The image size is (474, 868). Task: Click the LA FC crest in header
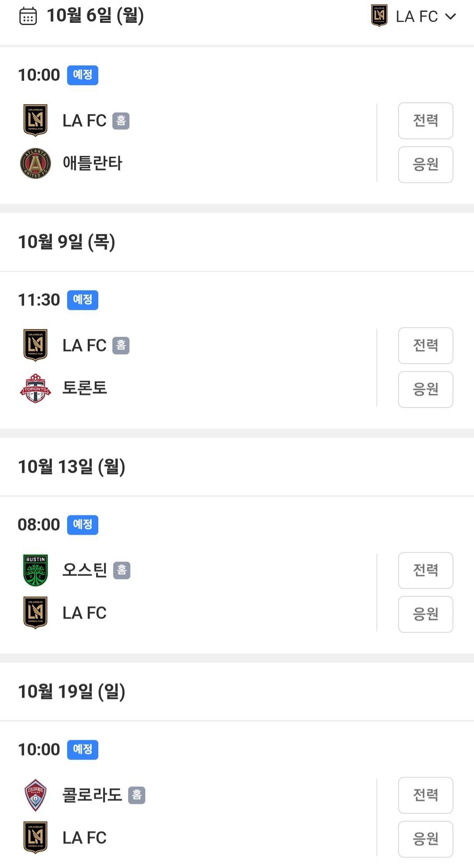click(x=379, y=16)
